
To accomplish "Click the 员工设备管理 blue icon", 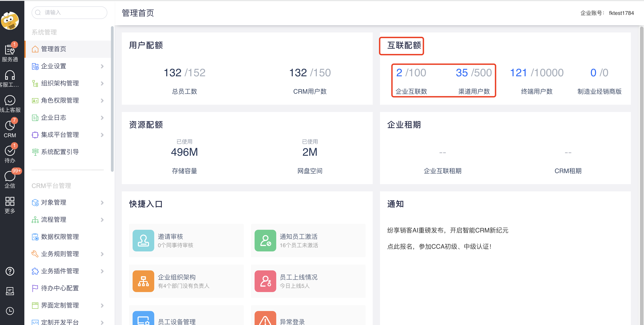I will [x=143, y=318].
